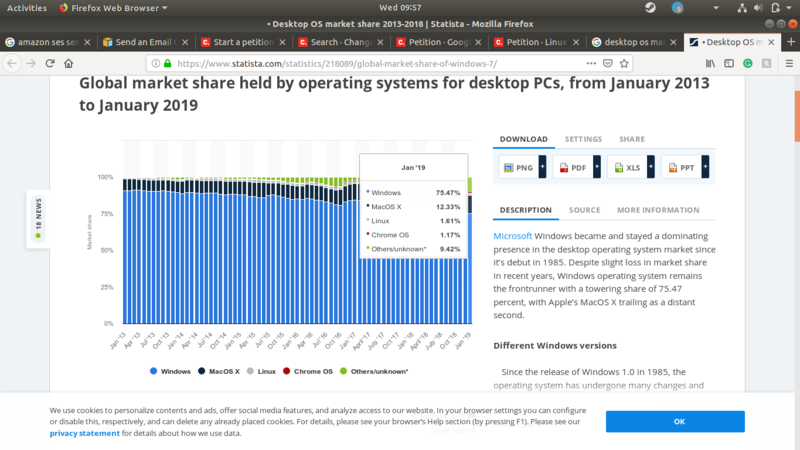800x450 pixels.
Task: Switch to the SOURCE tab
Action: pyautogui.click(x=585, y=210)
